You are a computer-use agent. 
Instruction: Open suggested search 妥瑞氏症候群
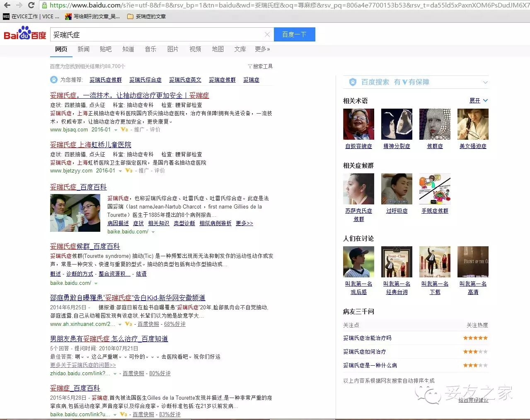(106, 80)
